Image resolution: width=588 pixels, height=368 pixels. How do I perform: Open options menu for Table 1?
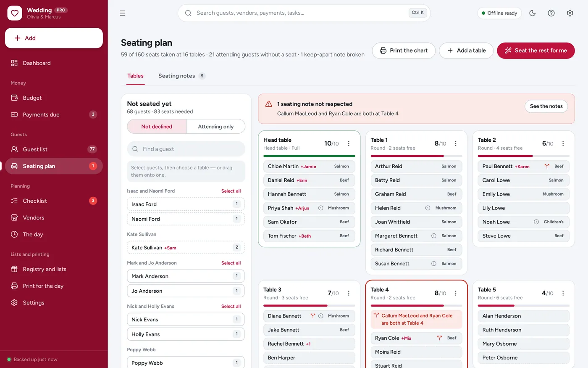pyautogui.click(x=456, y=143)
